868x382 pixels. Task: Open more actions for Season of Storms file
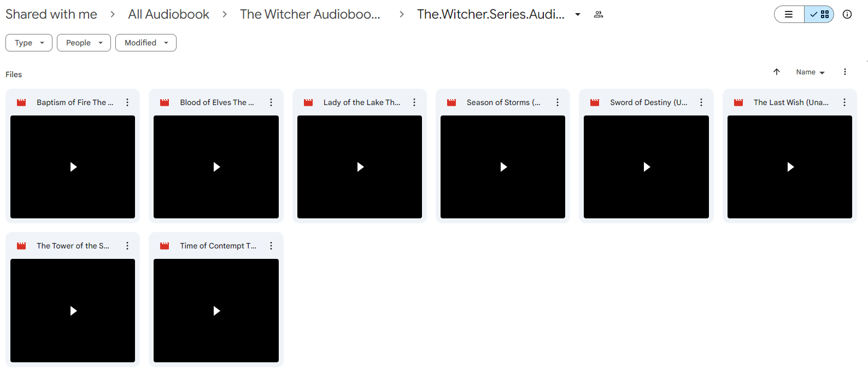click(558, 102)
